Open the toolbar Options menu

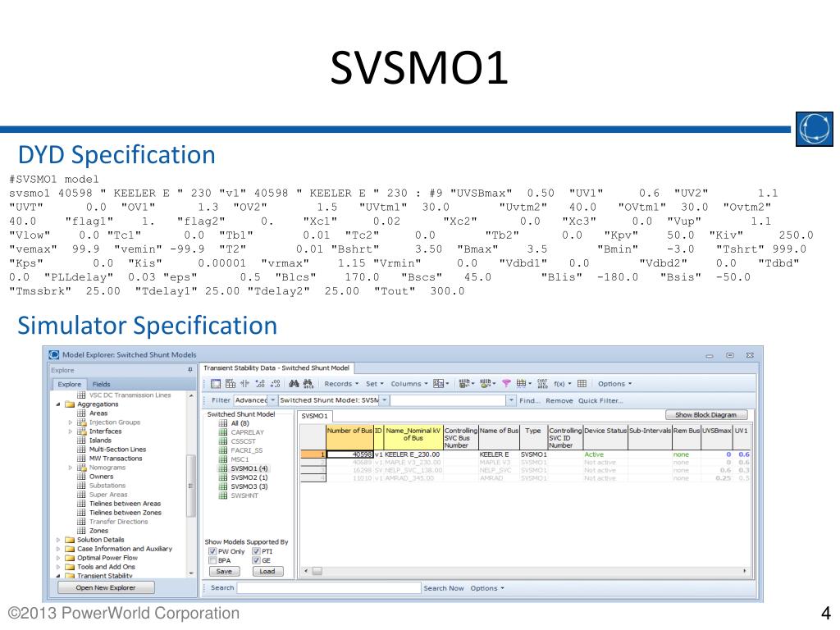point(614,384)
